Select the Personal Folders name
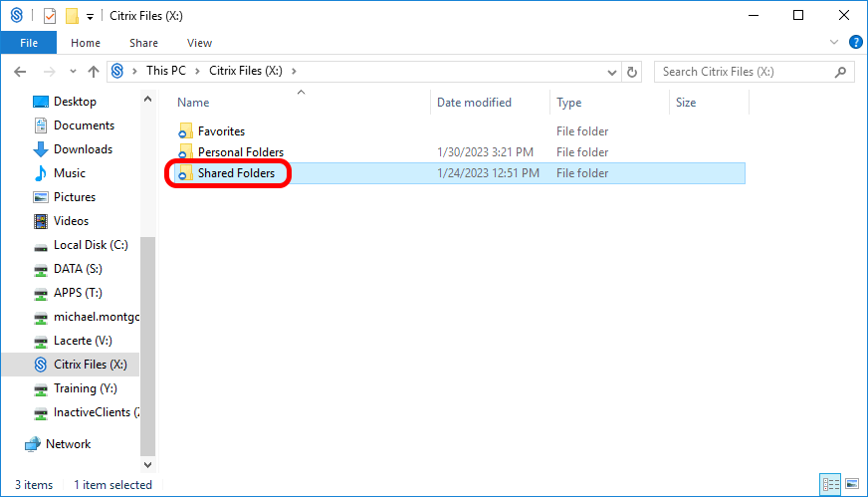Screen dimensions: 868x497 (241, 151)
